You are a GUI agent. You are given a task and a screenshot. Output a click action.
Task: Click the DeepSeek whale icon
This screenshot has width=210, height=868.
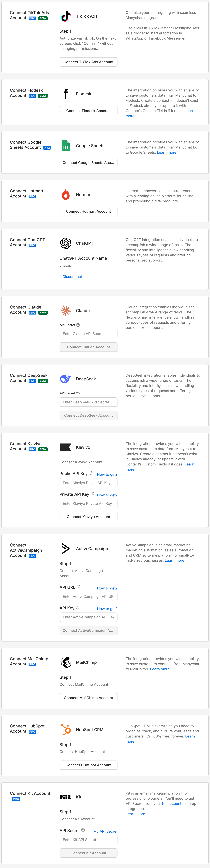[x=65, y=379]
